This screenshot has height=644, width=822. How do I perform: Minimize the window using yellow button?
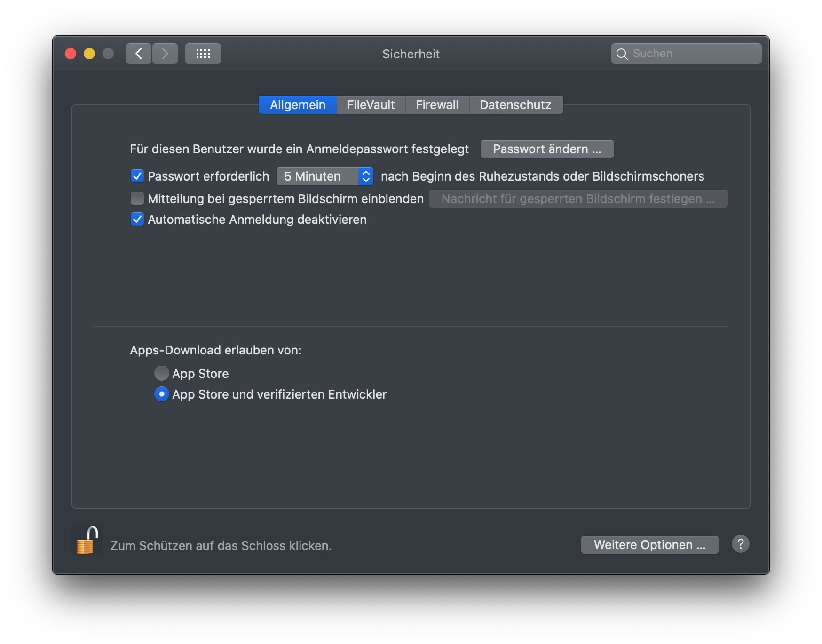89,54
